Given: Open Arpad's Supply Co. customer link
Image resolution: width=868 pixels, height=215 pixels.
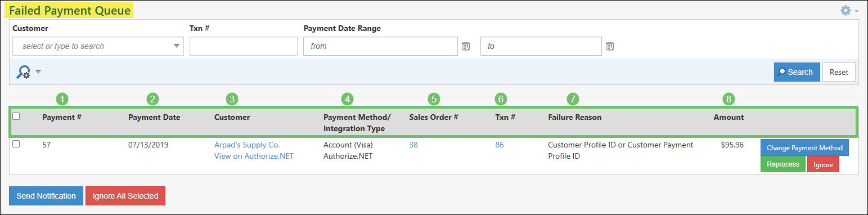Looking at the screenshot, I should pyautogui.click(x=247, y=145).
